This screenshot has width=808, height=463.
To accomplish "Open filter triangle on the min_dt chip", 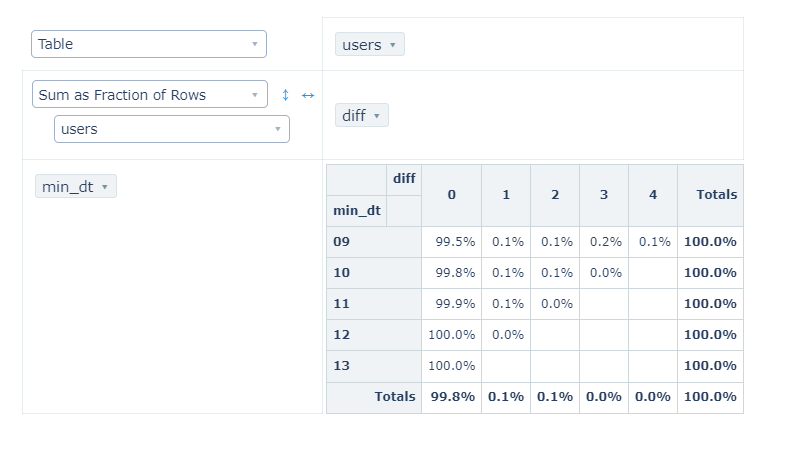I will click(x=104, y=187).
